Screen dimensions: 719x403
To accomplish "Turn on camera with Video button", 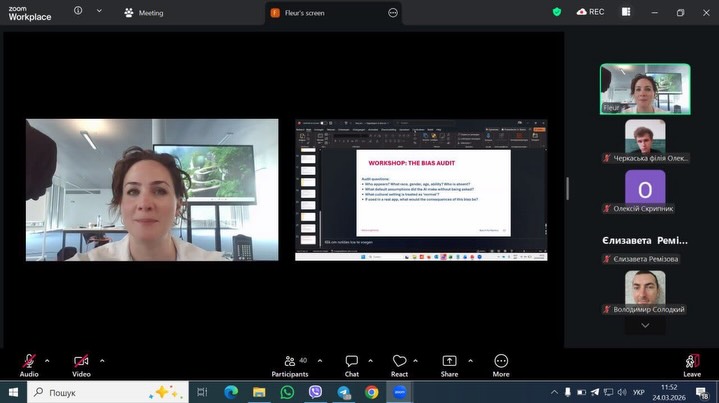I will [81, 362].
